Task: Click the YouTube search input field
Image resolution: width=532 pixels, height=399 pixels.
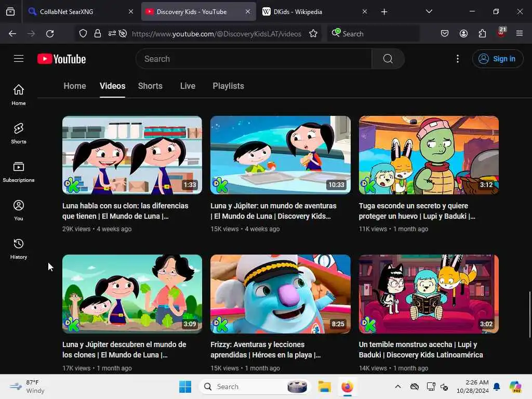Action: point(254,59)
